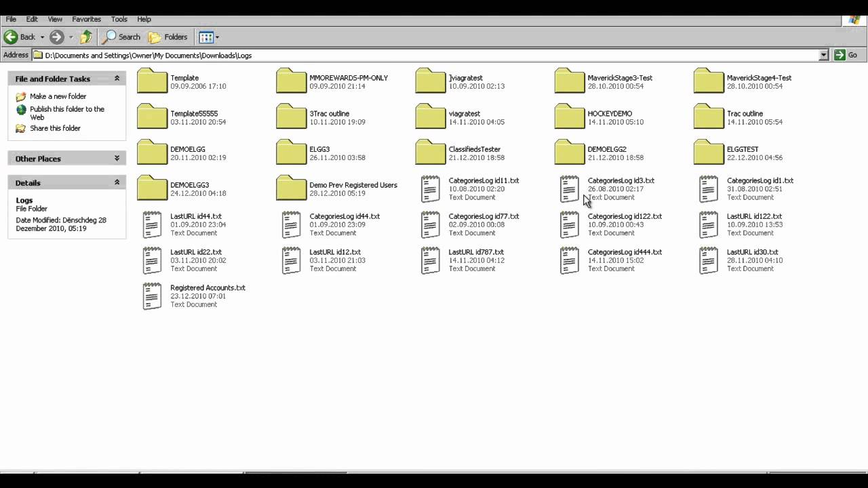The height and width of the screenshot is (488, 868).
Task: Open the Edit menu
Action: 32,19
